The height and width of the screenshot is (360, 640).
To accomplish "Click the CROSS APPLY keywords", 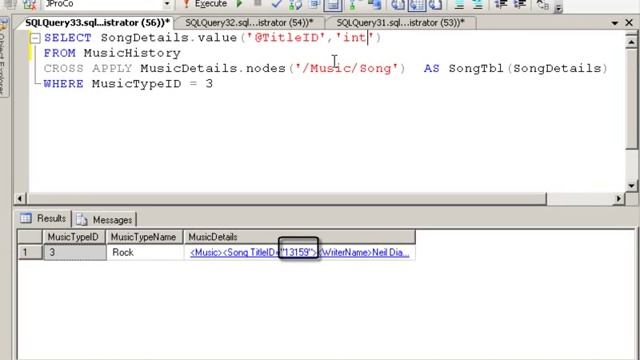I will coord(88,68).
